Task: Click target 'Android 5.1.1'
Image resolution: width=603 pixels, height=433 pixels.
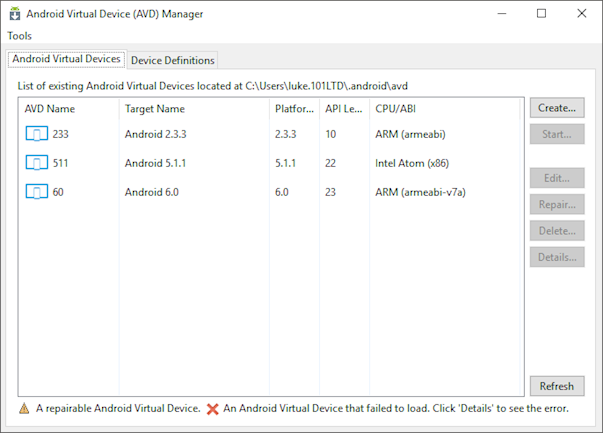Action: tap(155, 163)
